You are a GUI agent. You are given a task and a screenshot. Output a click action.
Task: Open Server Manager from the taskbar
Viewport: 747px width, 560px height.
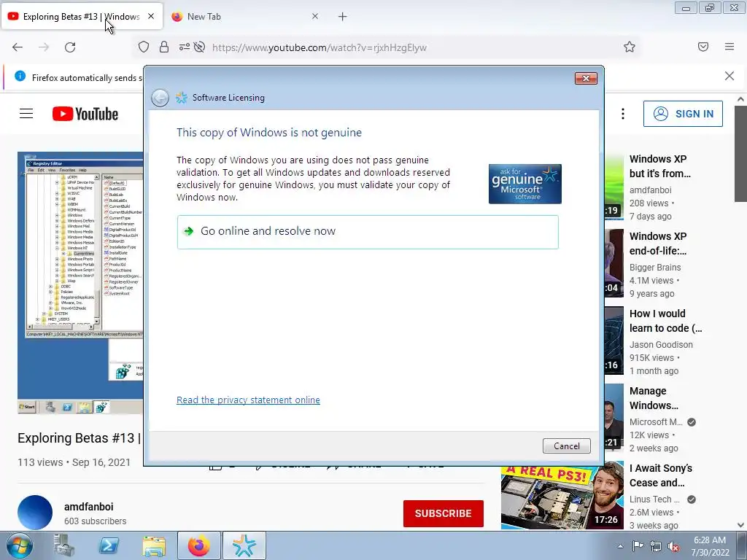[64, 545]
